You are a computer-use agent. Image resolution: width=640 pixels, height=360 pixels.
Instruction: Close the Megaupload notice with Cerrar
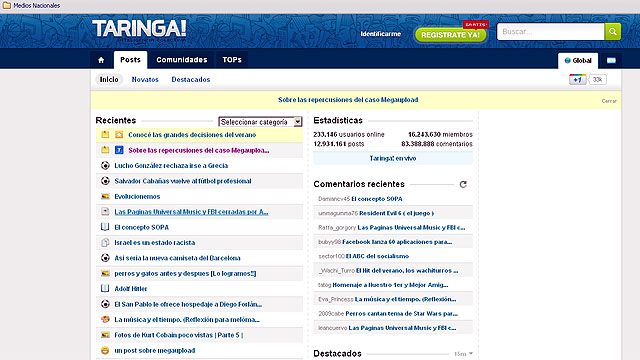(609, 101)
